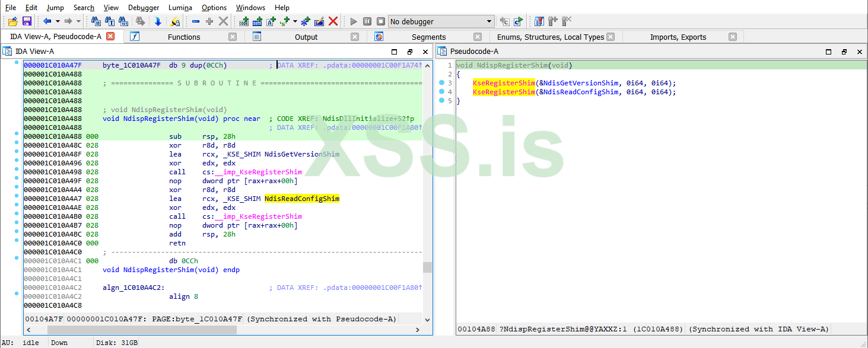This screenshot has height=348, width=868.
Task: Open the Debugger menu
Action: coord(144,7)
